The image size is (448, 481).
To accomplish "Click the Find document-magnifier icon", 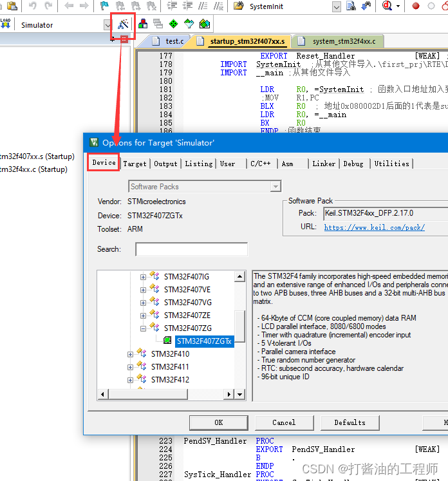I will click(x=351, y=6).
